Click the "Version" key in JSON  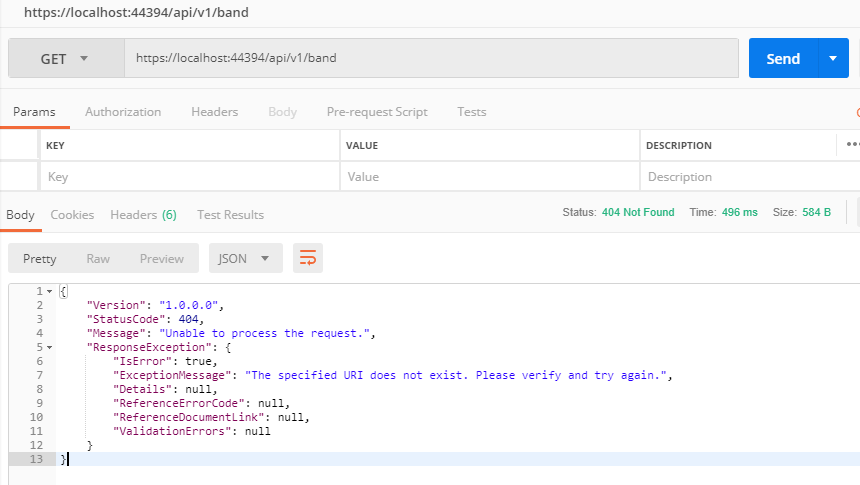[x=116, y=305]
